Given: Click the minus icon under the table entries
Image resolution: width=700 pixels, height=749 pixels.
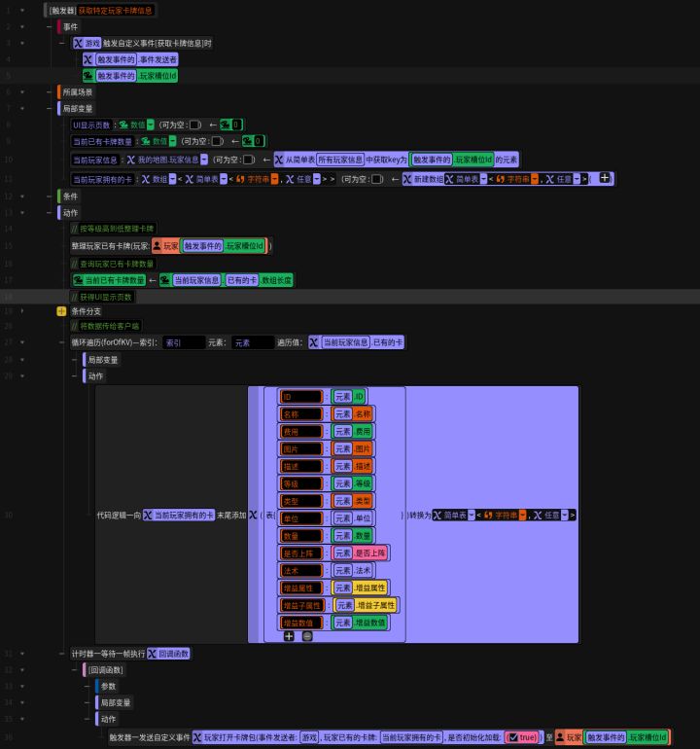Looking at the screenshot, I should (307, 636).
